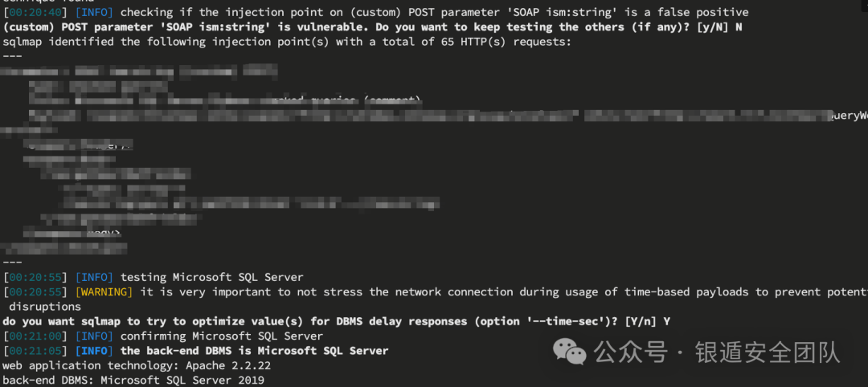Click the [00:20:55] timestamp before WARNING
The height and width of the screenshot is (387, 868).
click(36, 292)
